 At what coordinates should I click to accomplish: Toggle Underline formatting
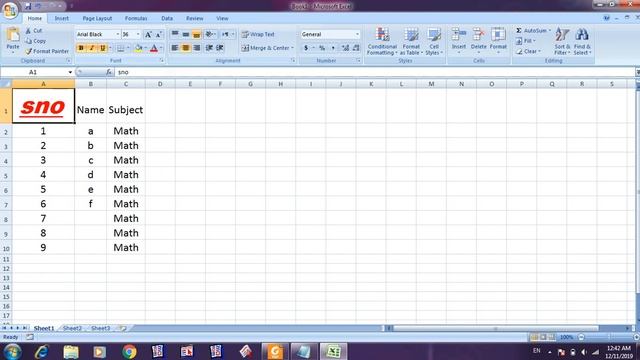[x=102, y=48]
